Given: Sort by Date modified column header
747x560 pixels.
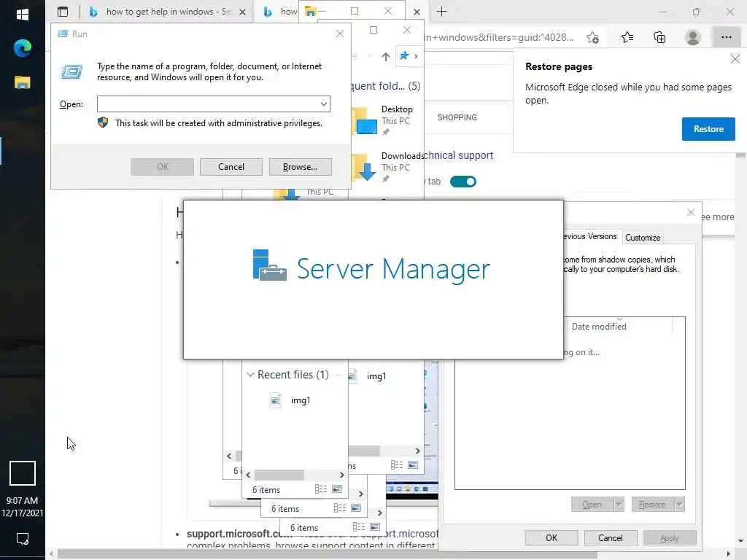Looking at the screenshot, I should 599,327.
